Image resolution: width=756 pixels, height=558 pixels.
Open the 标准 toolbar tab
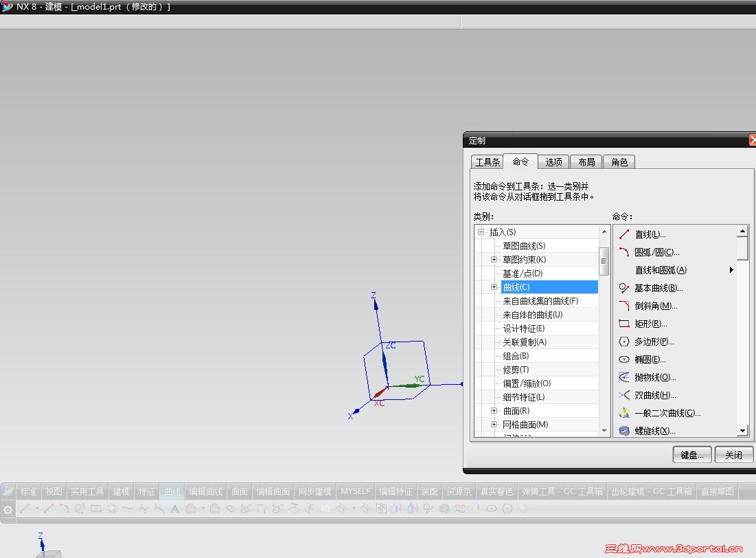(x=28, y=491)
